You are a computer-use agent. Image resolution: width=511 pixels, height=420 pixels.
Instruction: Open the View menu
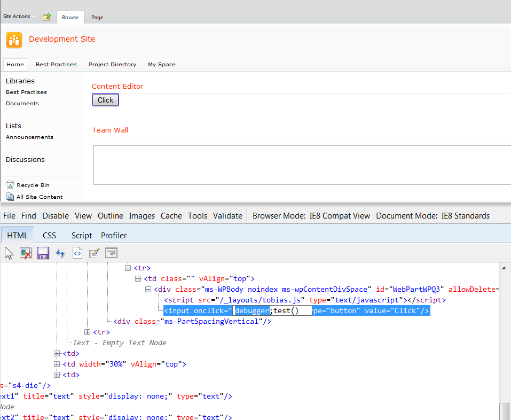click(83, 215)
